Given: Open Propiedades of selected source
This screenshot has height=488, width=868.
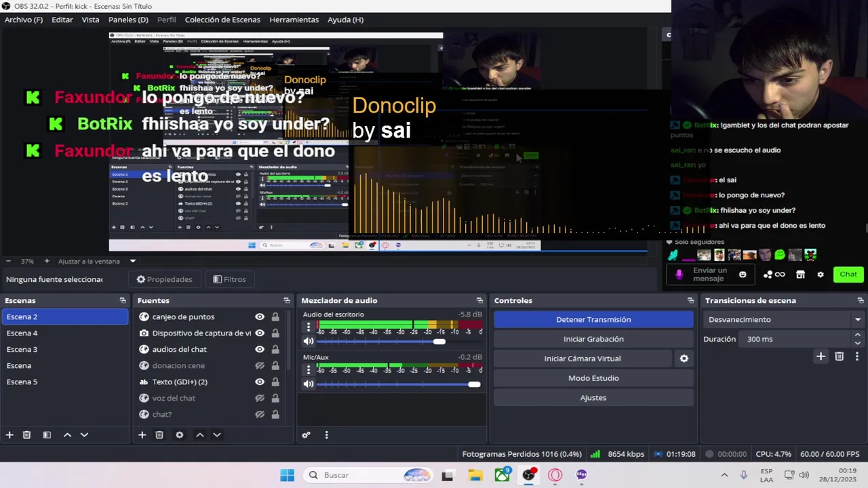Looking at the screenshot, I should [165, 279].
